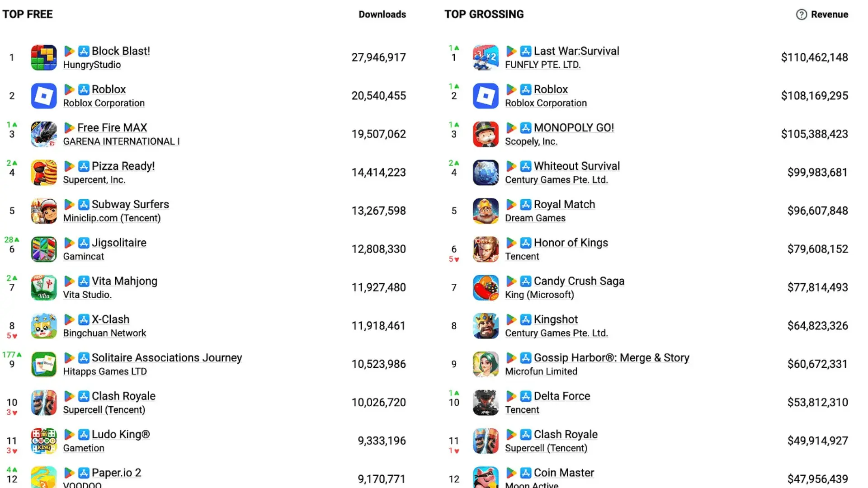
Task: Sort by the Downloads column header
Action: [382, 14]
